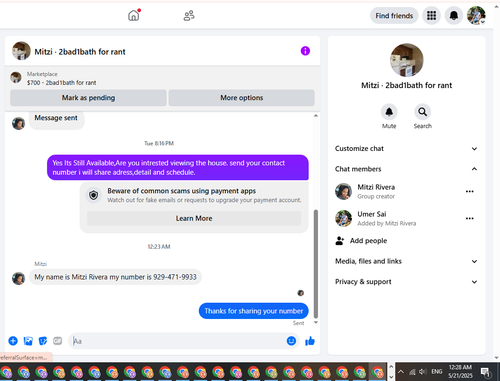Click the Thanks for sharing your number message
500x381 pixels.
pos(254,311)
